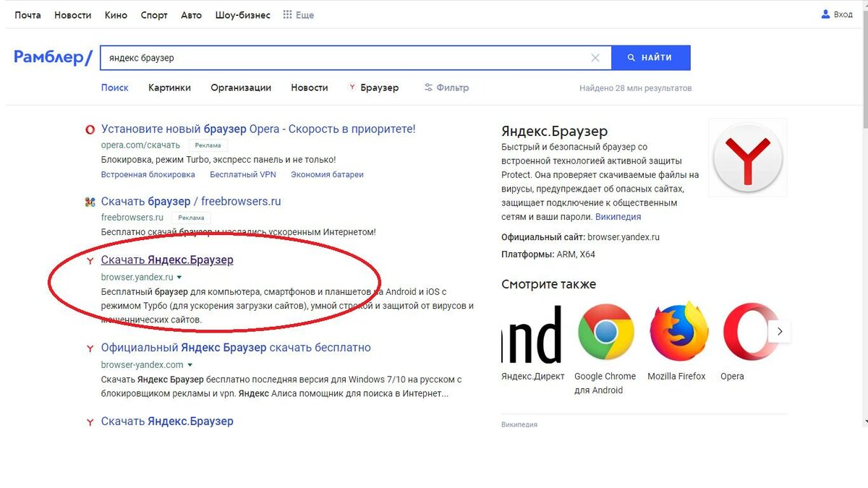Switch to the Организации tab
Screen dimensions: 868x488
point(241,87)
